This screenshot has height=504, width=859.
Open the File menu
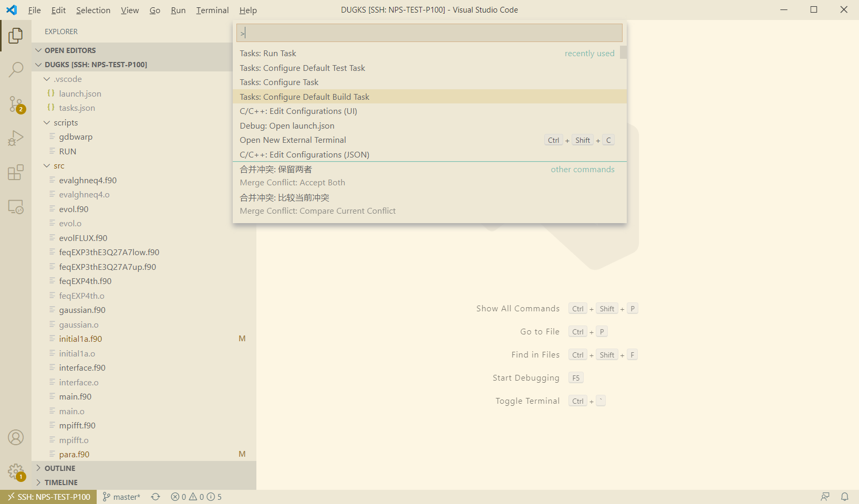point(35,10)
